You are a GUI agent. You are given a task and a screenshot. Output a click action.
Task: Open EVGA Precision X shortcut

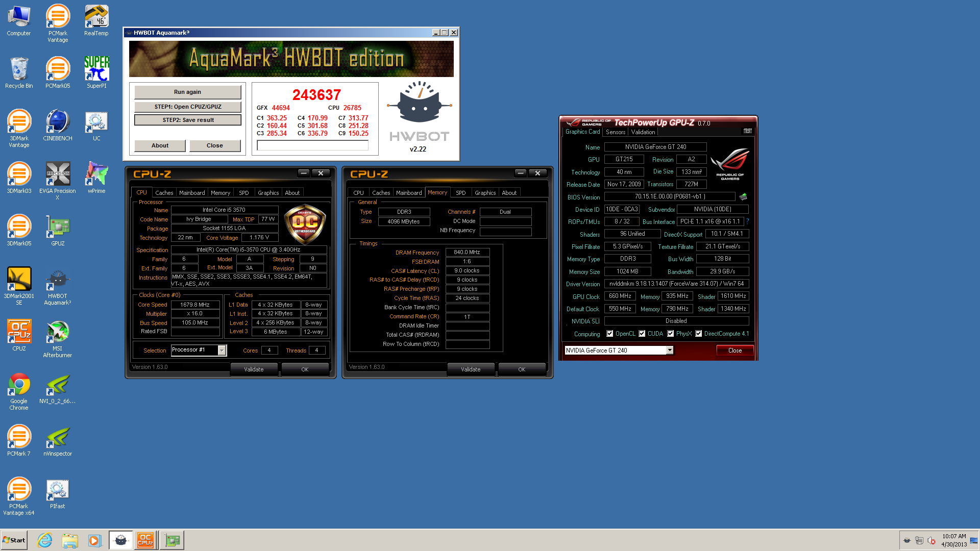(58, 181)
